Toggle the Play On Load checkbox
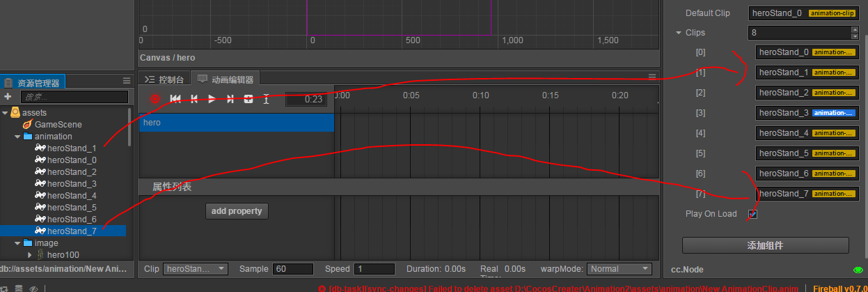 coord(752,214)
